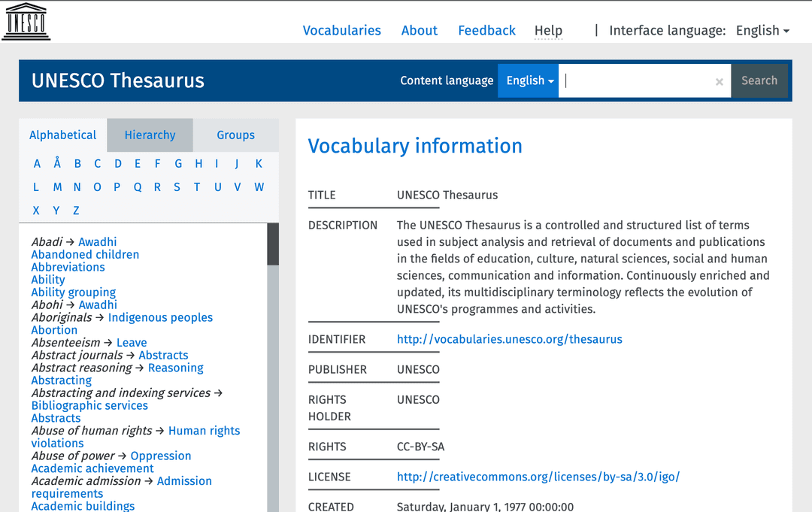Image resolution: width=812 pixels, height=512 pixels.
Task: Go to the About page
Action: click(420, 31)
